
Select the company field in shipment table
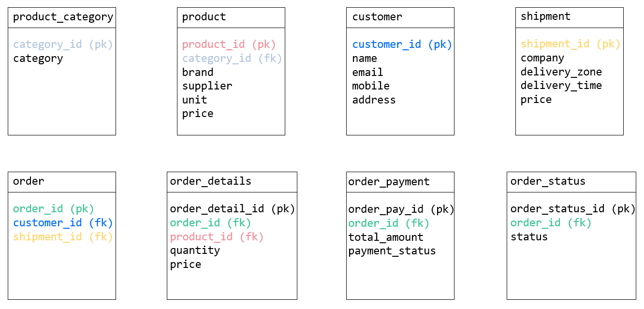[542, 58]
